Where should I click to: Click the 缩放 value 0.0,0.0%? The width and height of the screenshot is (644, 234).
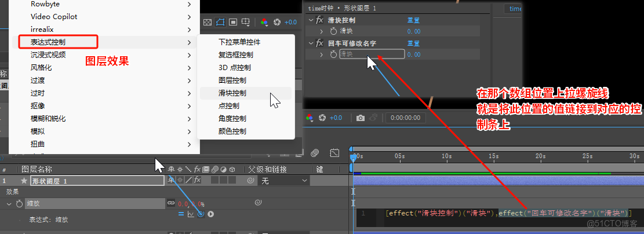(191, 204)
